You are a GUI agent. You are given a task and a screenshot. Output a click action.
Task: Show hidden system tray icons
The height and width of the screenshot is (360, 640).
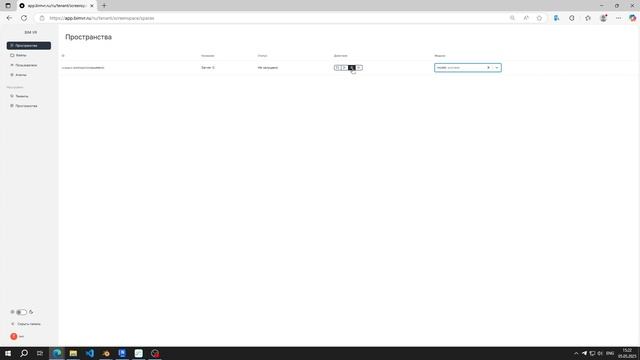point(576,353)
